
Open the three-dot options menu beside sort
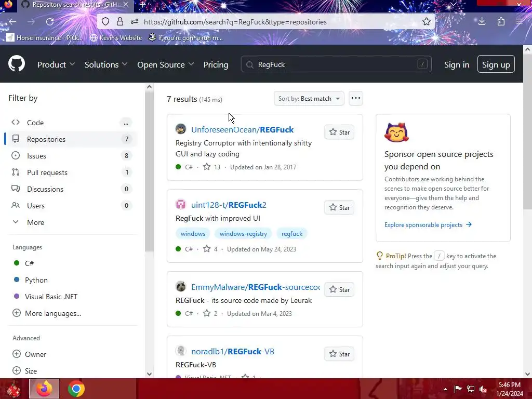click(x=355, y=98)
